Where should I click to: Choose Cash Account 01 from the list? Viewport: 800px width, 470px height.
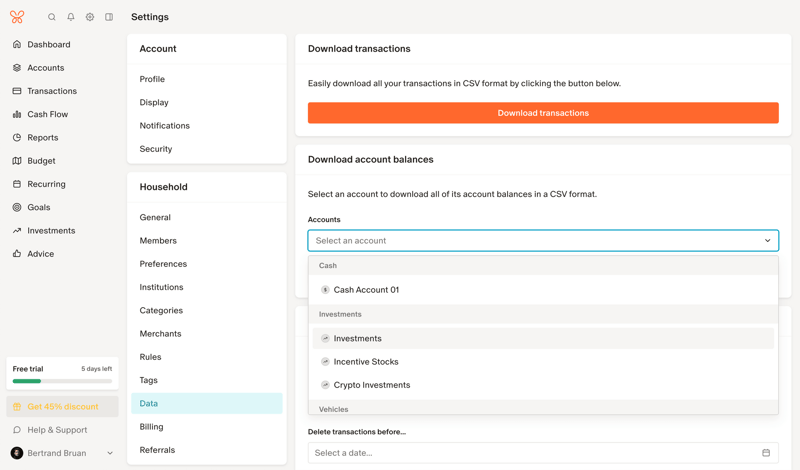pos(543,290)
